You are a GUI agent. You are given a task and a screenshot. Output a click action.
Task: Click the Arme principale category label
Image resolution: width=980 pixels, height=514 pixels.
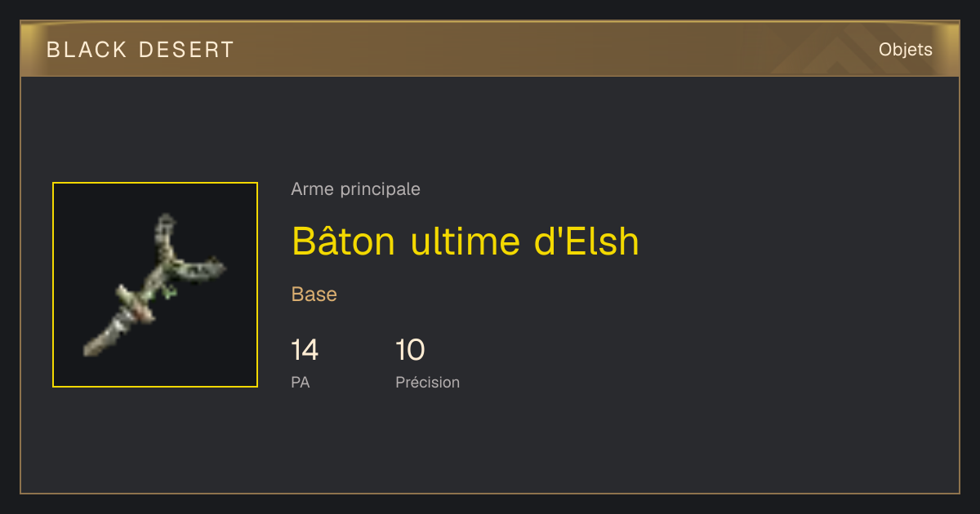point(355,189)
